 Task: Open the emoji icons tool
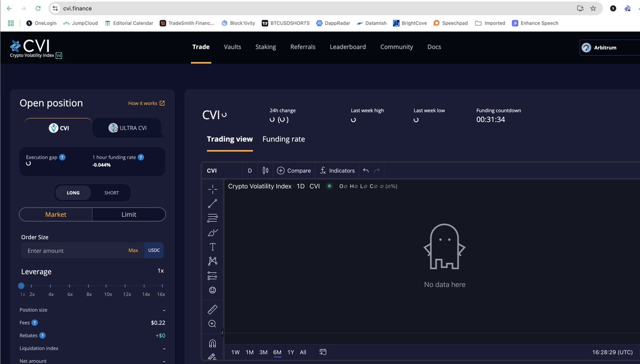(212, 290)
